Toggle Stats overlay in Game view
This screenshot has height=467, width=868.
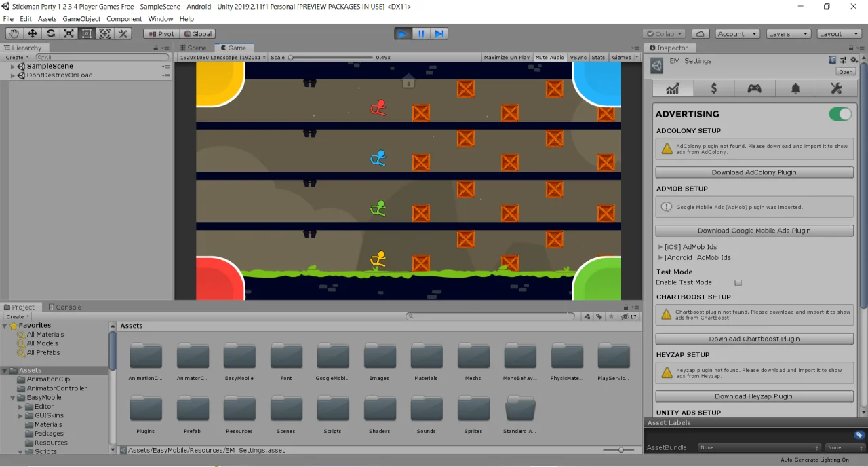(598, 58)
